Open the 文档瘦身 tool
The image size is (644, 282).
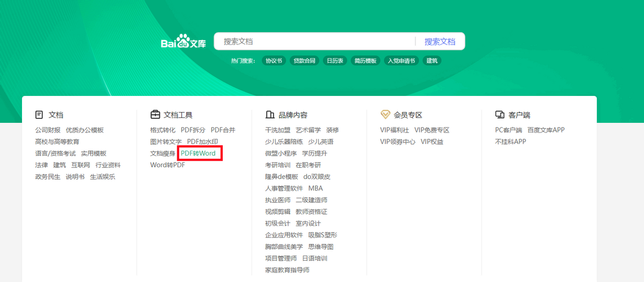pos(163,153)
